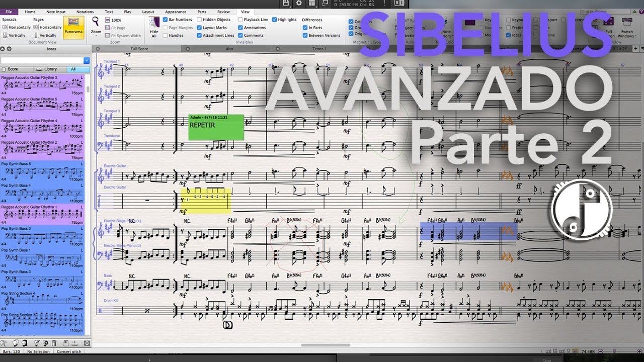Choose Pages Vertically layout
Screen dimensions: 644x362
[45, 35]
